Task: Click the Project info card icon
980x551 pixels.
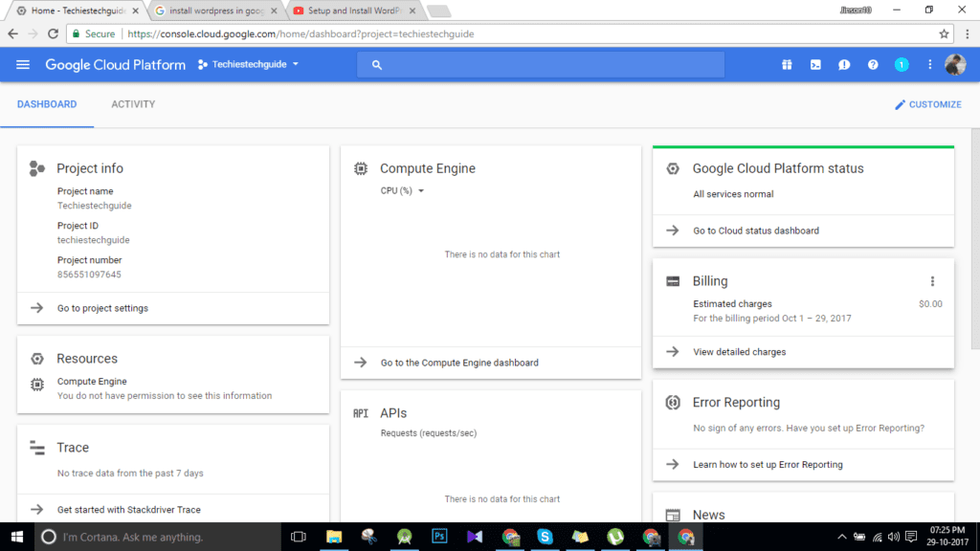Action: click(x=37, y=168)
